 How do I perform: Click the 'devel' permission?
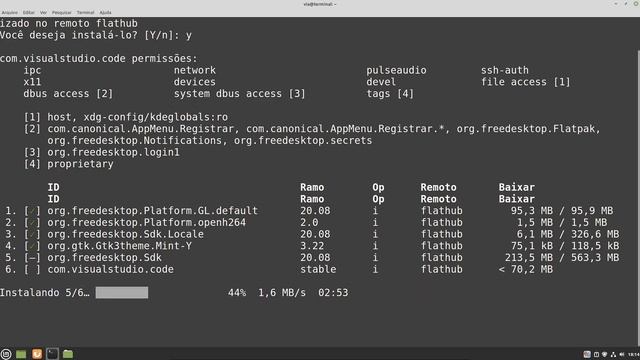(x=381, y=82)
